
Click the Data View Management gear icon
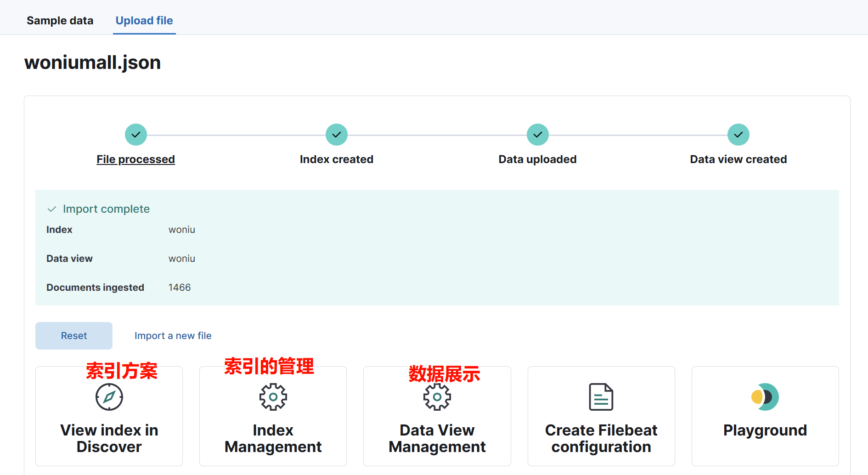(x=437, y=397)
